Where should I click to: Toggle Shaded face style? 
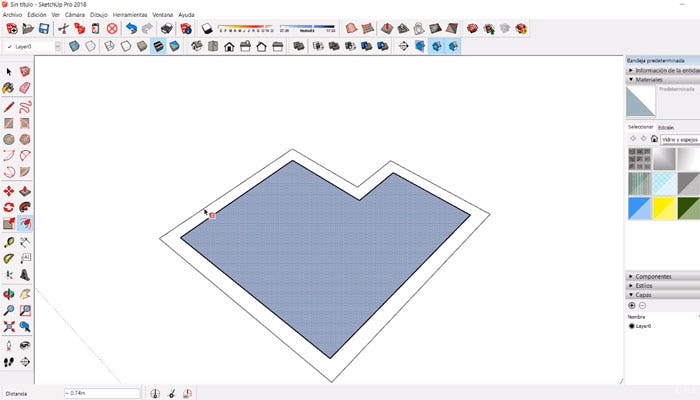point(142,46)
